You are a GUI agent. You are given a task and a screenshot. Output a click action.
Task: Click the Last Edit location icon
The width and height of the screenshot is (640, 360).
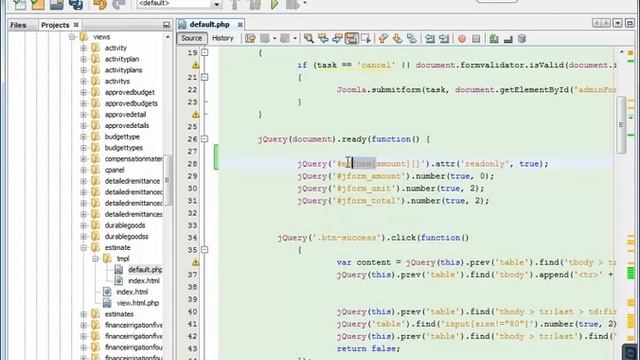(x=250, y=39)
